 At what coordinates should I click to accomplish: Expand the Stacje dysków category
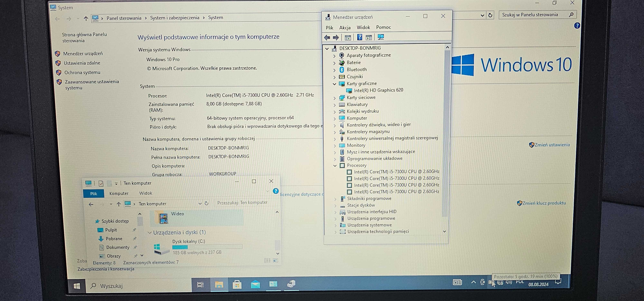(x=335, y=206)
